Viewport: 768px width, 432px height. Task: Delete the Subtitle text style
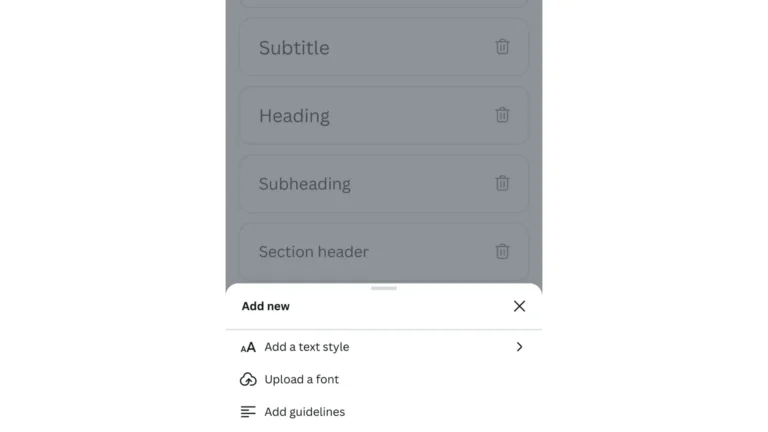[x=502, y=47]
